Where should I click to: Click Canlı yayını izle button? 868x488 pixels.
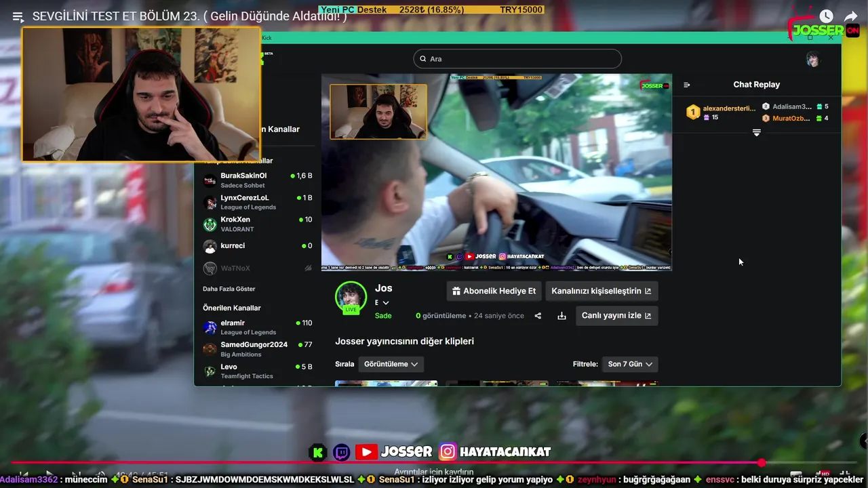click(617, 316)
